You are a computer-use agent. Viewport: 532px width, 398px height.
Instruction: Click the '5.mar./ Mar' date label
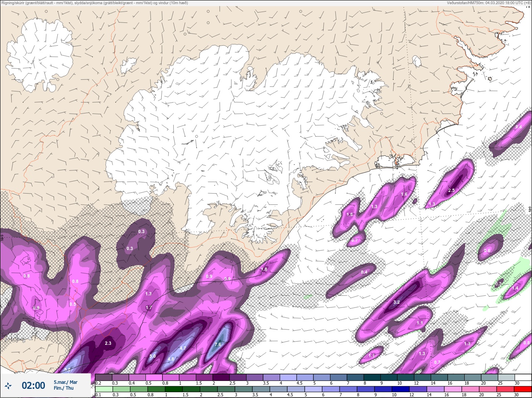pyautogui.click(x=65, y=382)
